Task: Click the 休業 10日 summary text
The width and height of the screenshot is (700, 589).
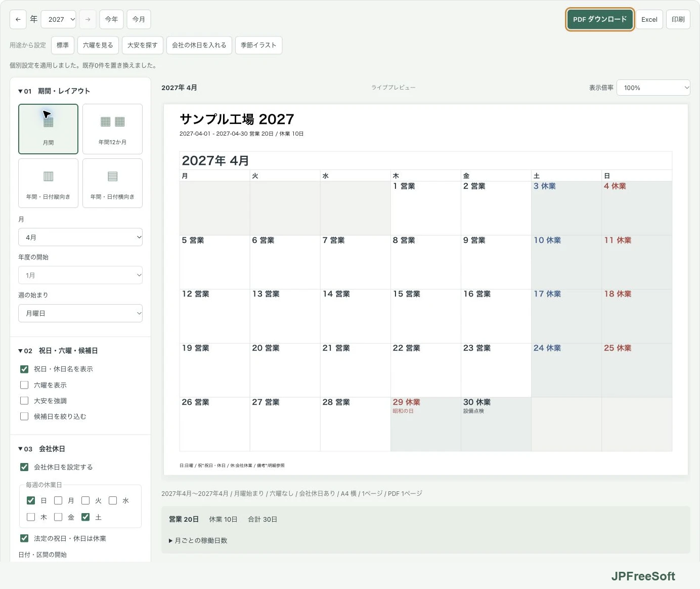Action: point(223,519)
